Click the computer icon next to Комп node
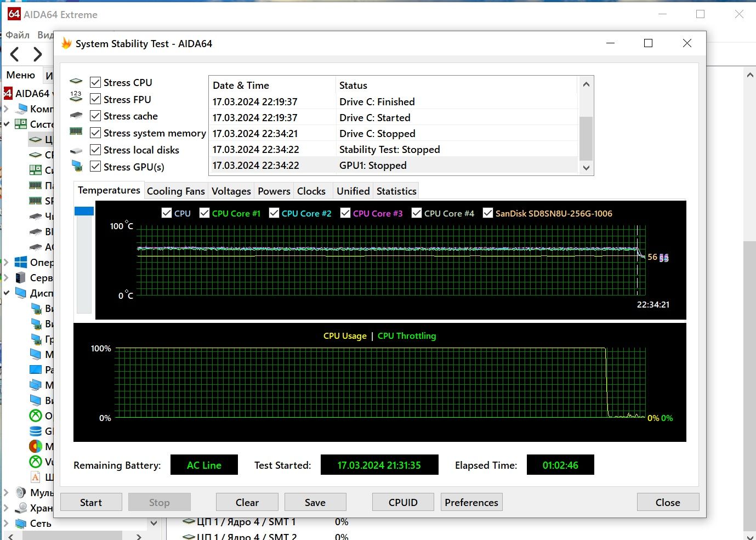The width and height of the screenshot is (756, 540). point(22,109)
